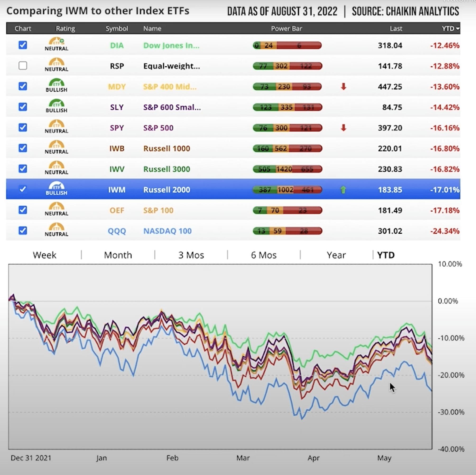The height and width of the screenshot is (475, 476).
Task: Sort by the Rating column header
Action: (x=65, y=28)
